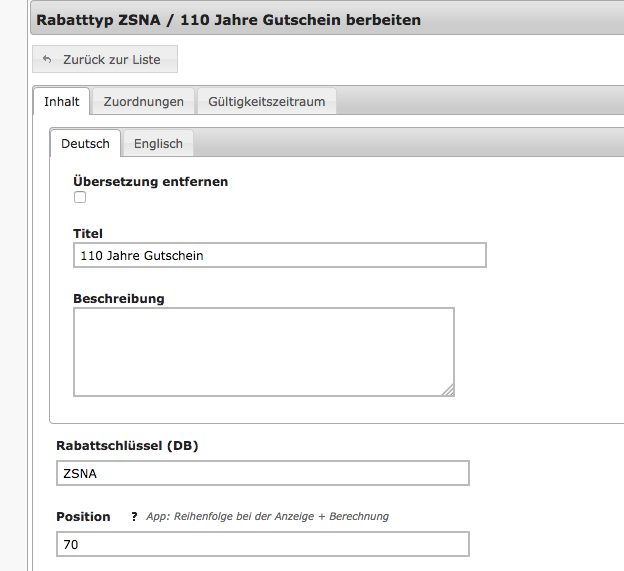624x571 pixels.
Task: Switch to the Zuordnungen tab
Action: [x=143, y=102]
